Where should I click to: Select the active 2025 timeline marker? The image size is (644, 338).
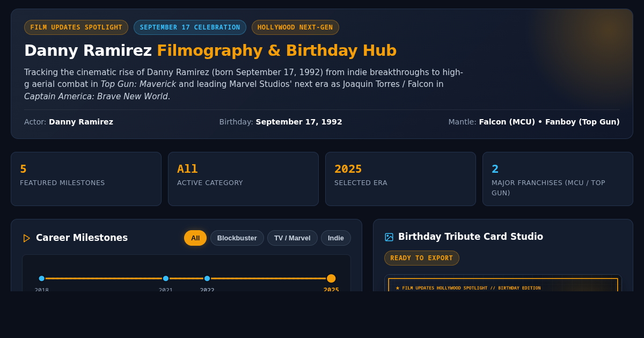(x=331, y=278)
